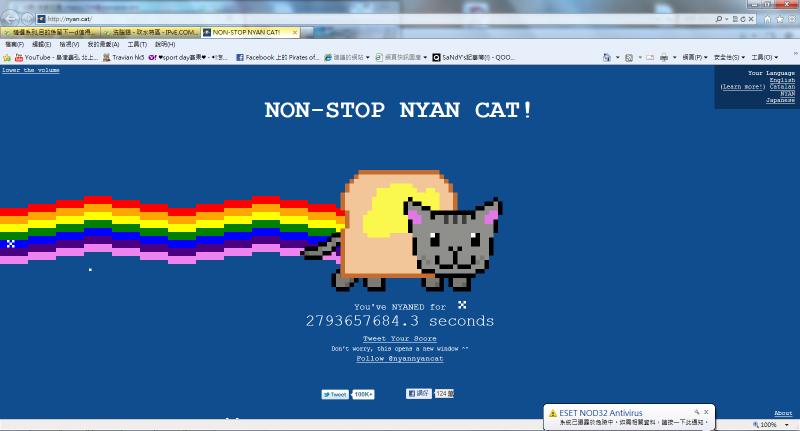
Task: Click the search magnifier in address bar
Action: click(718, 19)
